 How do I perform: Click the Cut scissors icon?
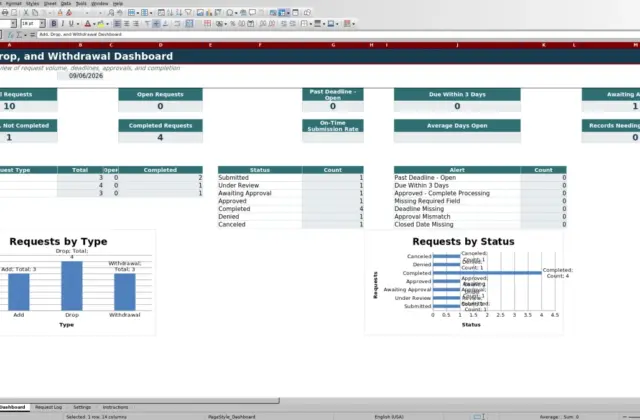click(26, 13)
